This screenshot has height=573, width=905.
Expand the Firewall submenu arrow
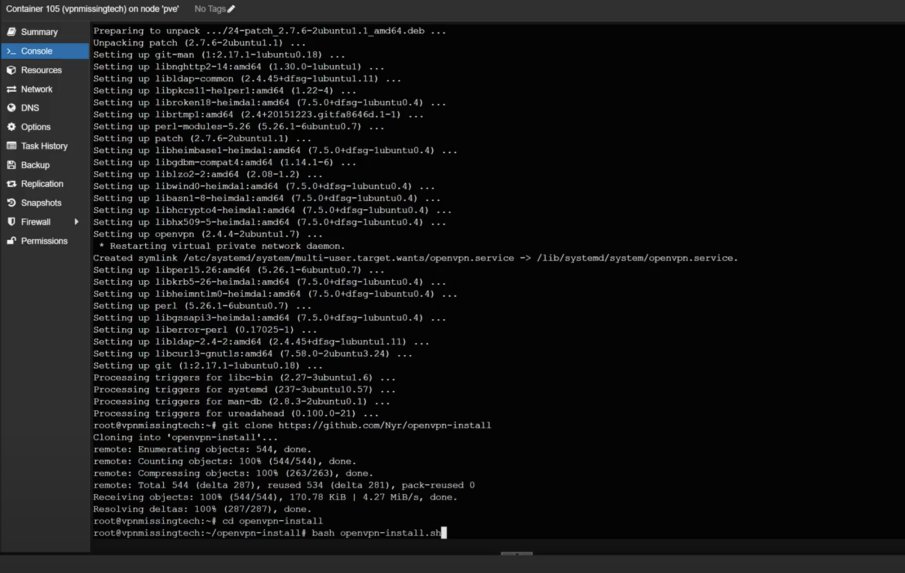click(76, 222)
